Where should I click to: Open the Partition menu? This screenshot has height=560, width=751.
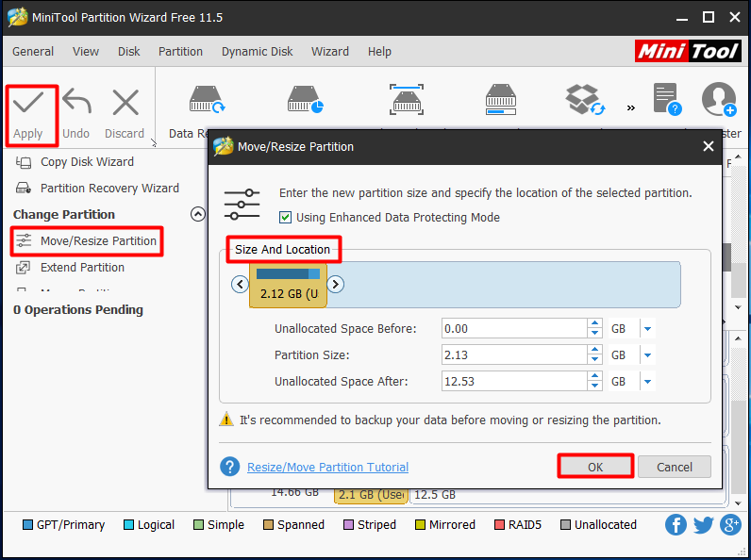[180, 51]
